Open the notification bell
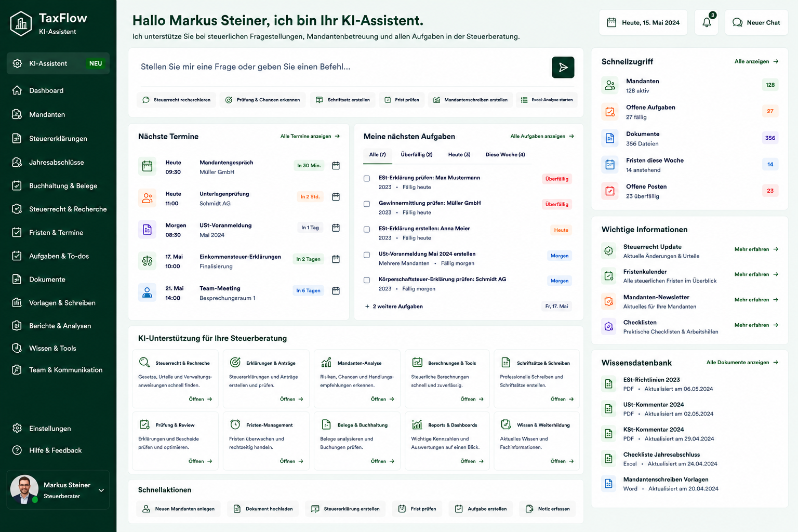 (x=707, y=22)
